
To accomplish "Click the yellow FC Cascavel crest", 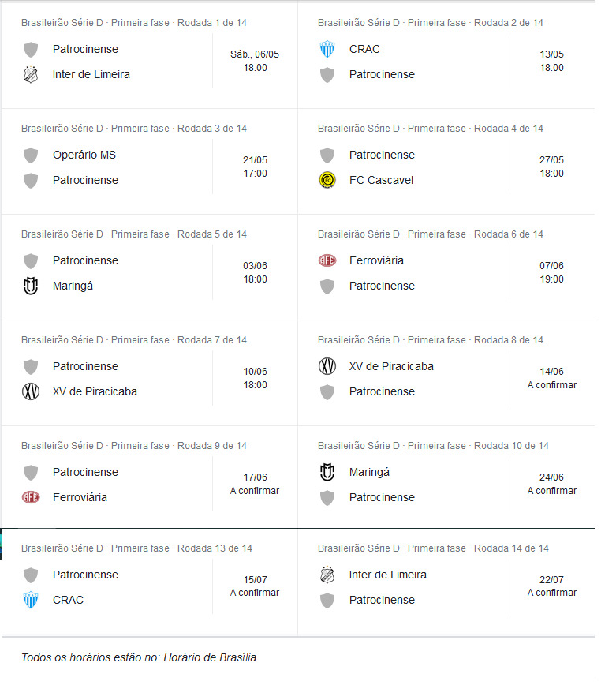I will click(x=327, y=180).
